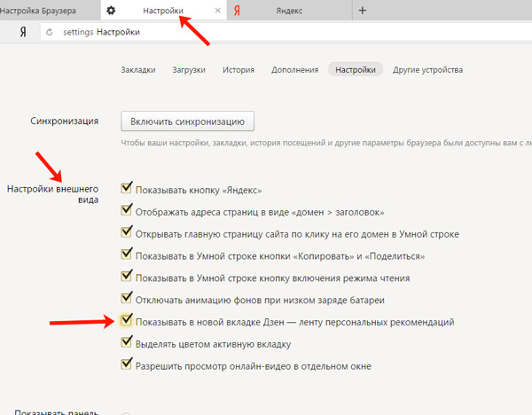Uncheck «Разрешить просмотр онлайн-видео в отдельном окне»
Viewport: 532px width, 415px height.
[127, 365]
